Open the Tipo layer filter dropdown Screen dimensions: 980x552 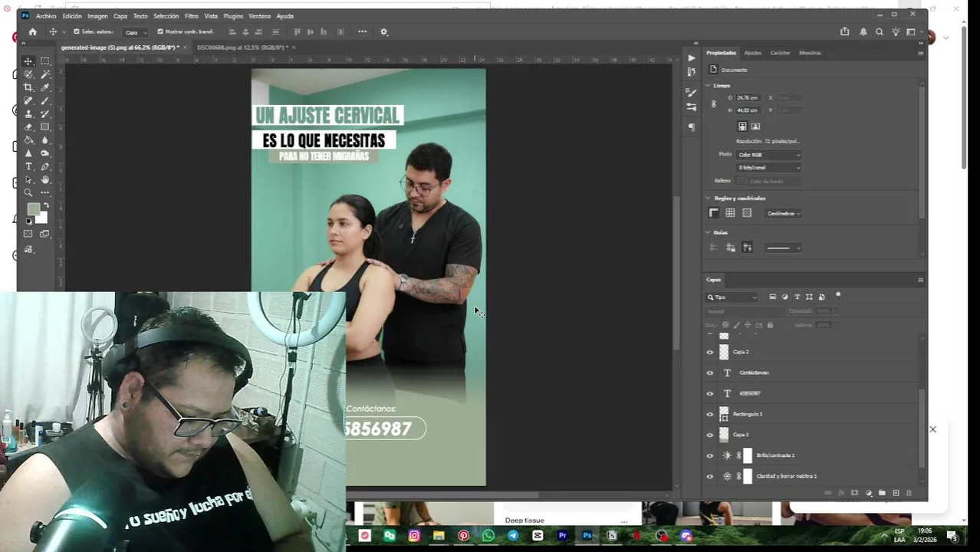[x=732, y=297]
